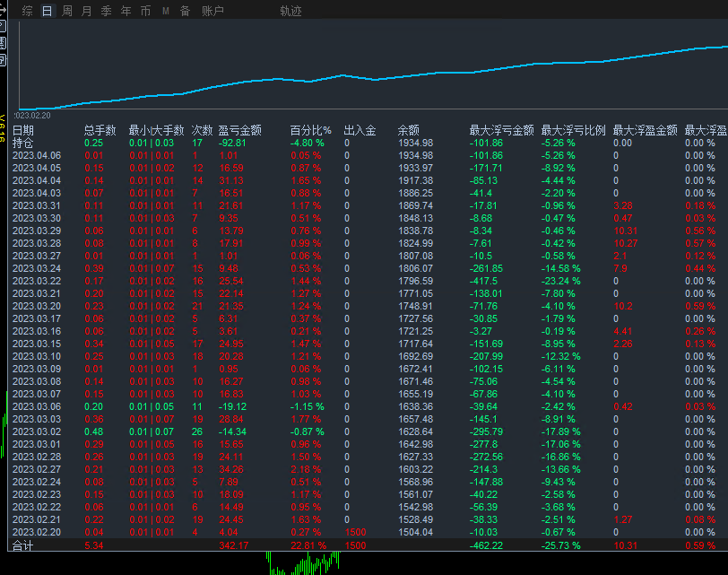The width and height of the screenshot is (728, 575).
Task: Select the 2023.04.05 date row
Action: pyautogui.click(x=368, y=168)
